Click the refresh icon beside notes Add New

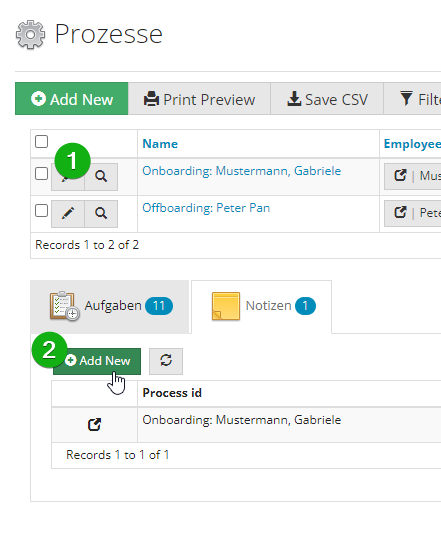[x=166, y=361]
